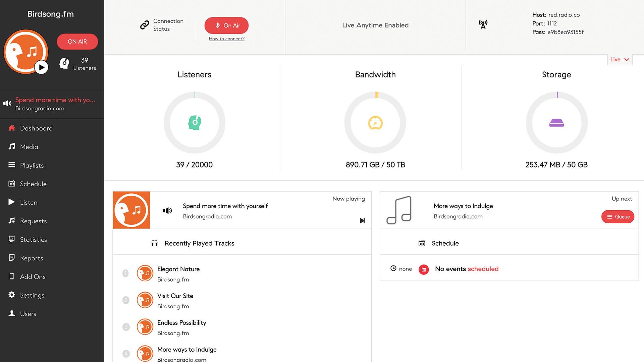Click the yellow bandwidth gauge icon
Image resolution: width=644 pixels, height=362 pixels.
click(x=375, y=123)
